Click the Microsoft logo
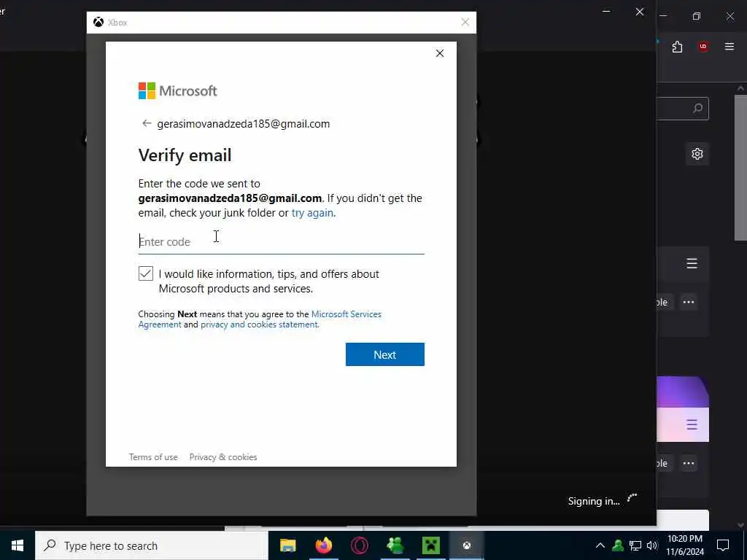Viewport: 747px width, 560px height. coord(177,90)
